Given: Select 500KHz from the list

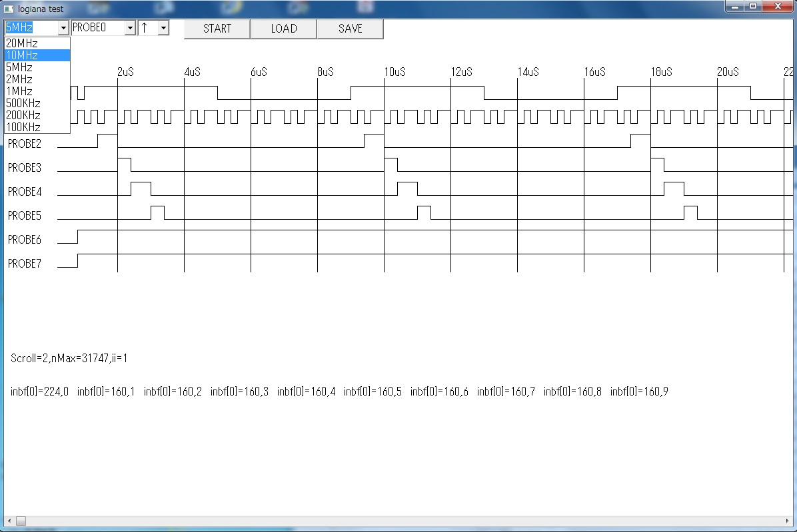Looking at the screenshot, I should coord(37,103).
